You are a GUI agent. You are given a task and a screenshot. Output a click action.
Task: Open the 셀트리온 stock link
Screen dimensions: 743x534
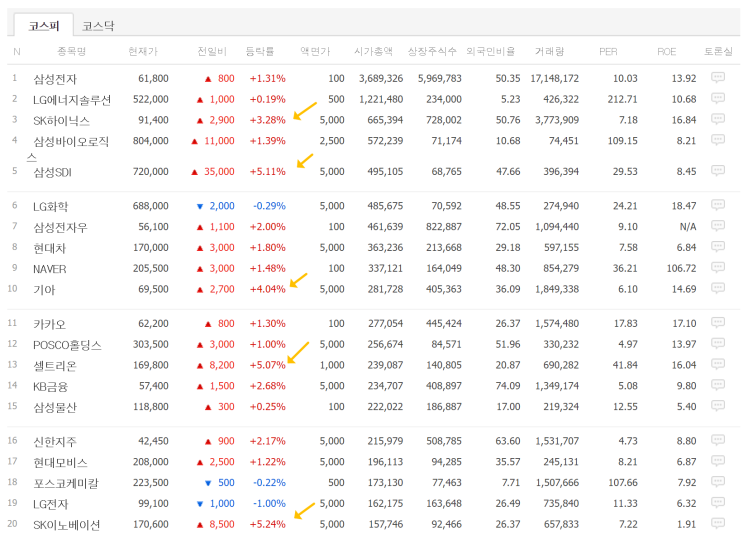click(x=54, y=365)
